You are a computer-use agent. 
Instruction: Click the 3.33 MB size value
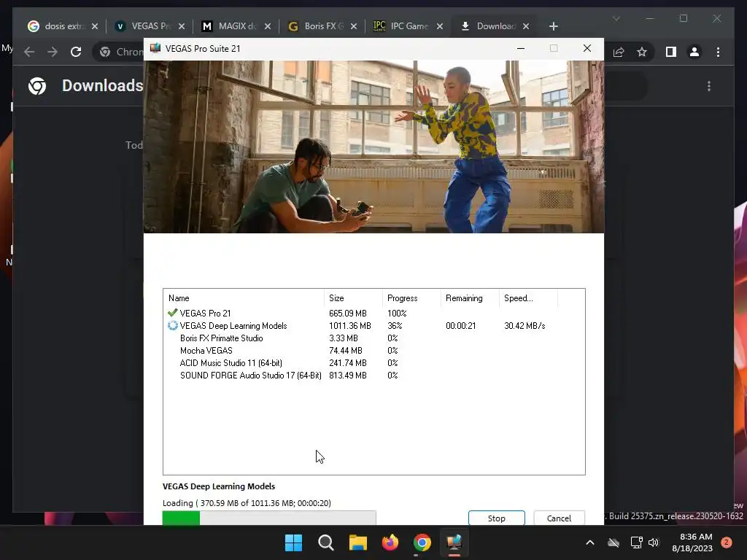pos(343,338)
